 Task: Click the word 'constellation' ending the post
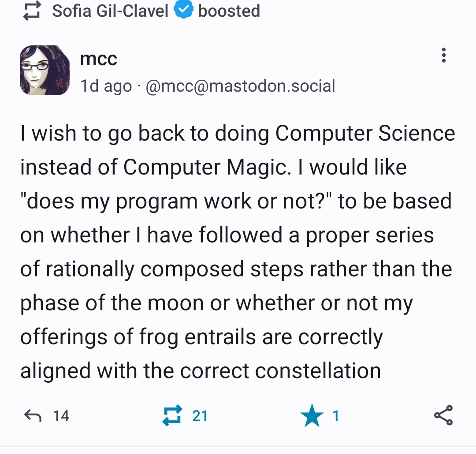[x=318, y=371]
